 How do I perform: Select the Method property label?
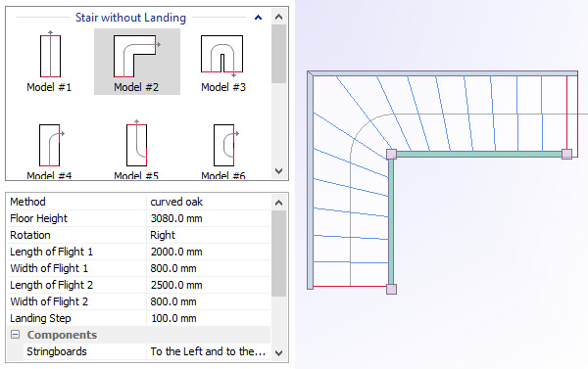tap(27, 202)
